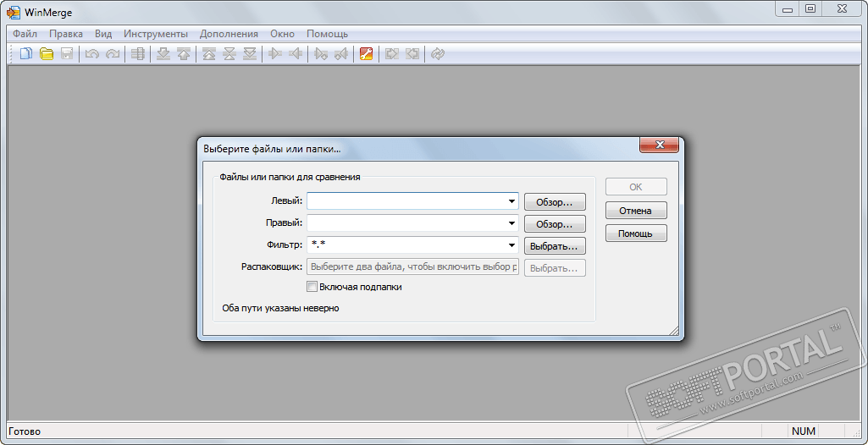Click the Copy to left icon

click(x=296, y=53)
